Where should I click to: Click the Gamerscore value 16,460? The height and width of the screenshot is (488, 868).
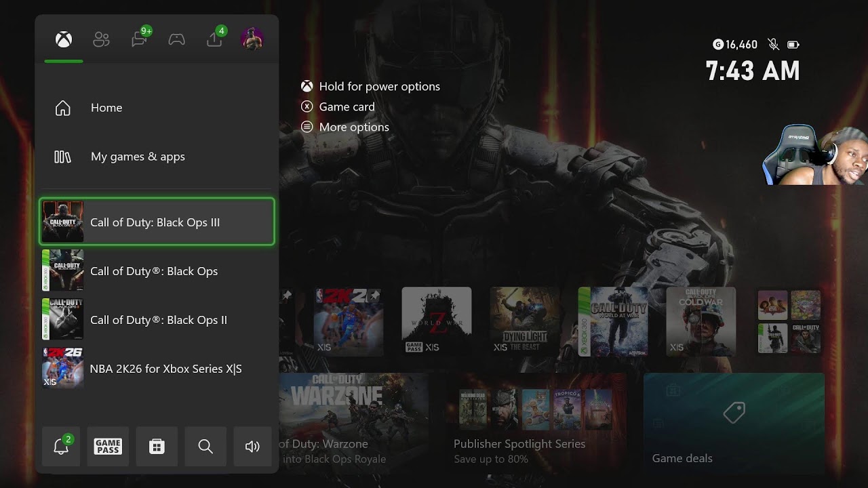click(x=741, y=45)
